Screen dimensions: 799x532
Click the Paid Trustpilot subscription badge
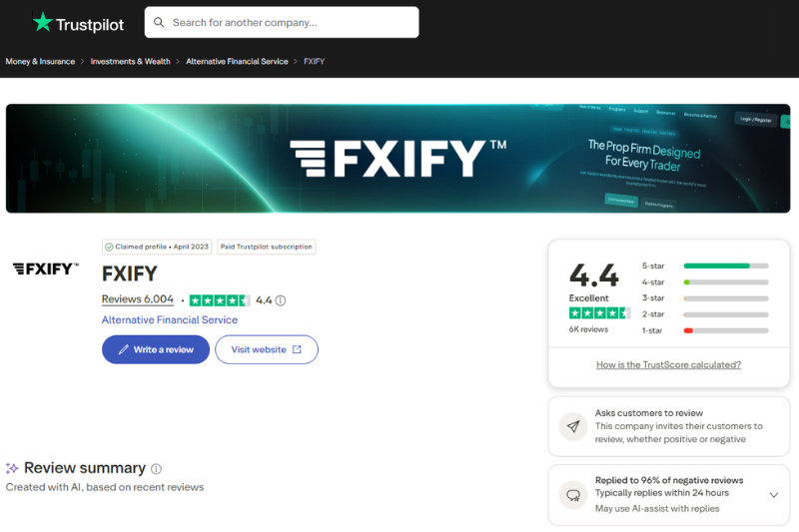pyautogui.click(x=266, y=247)
